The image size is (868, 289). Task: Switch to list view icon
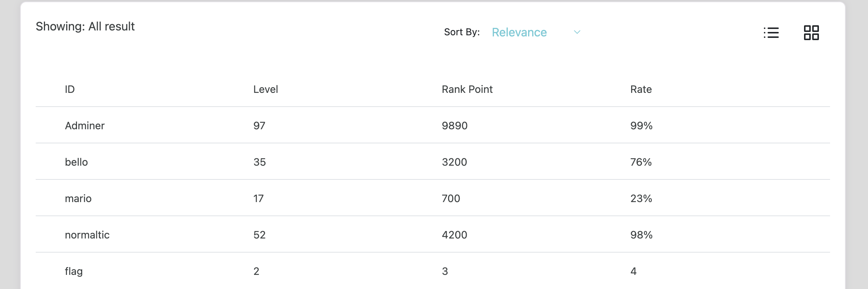(x=771, y=33)
